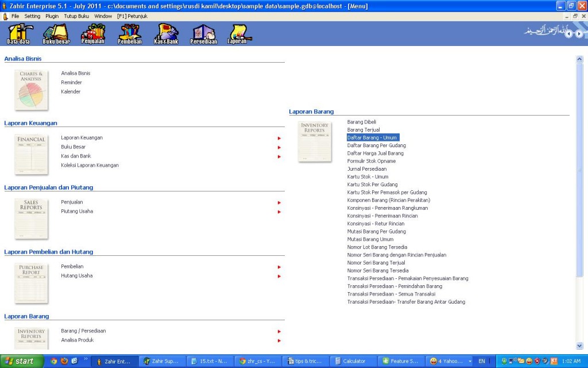This screenshot has width=588, height=368.
Task: Open the Tutup Buku menu
Action: coord(76,16)
